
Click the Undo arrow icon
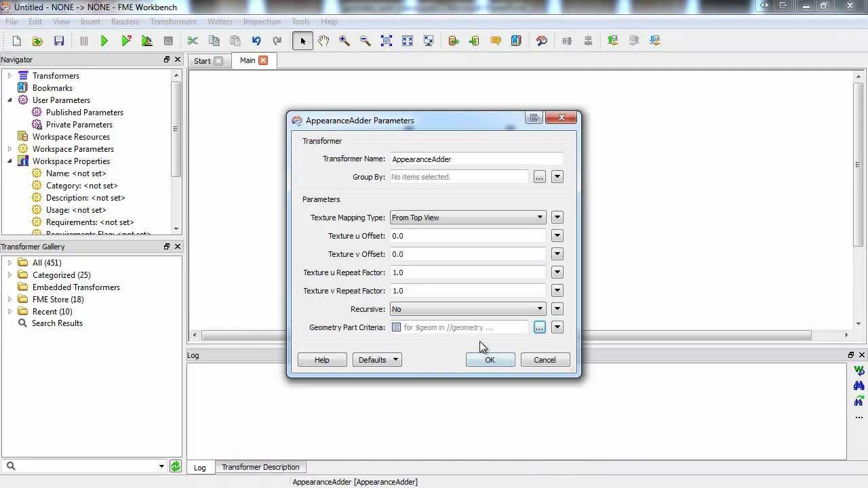[256, 41]
